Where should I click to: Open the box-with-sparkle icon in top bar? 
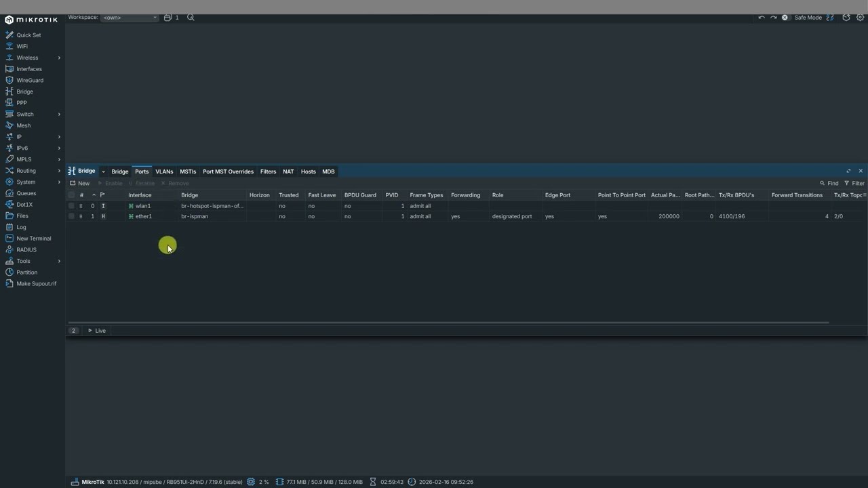coord(846,18)
